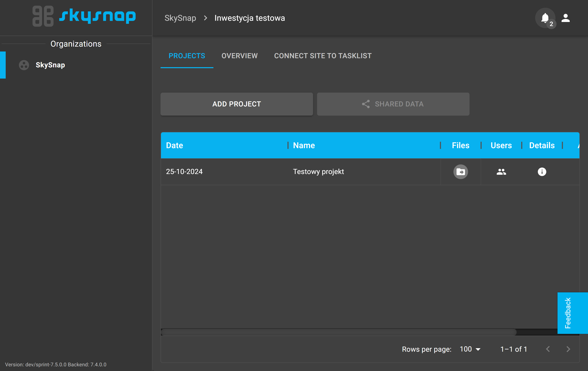Switch to the Overview tab
588x371 pixels.
[240, 56]
